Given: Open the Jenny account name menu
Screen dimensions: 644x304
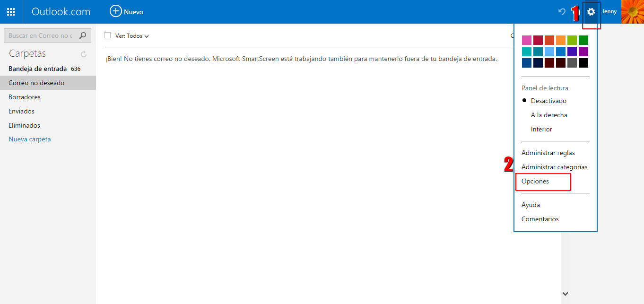Looking at the screenshot, I should click(609, 11).
